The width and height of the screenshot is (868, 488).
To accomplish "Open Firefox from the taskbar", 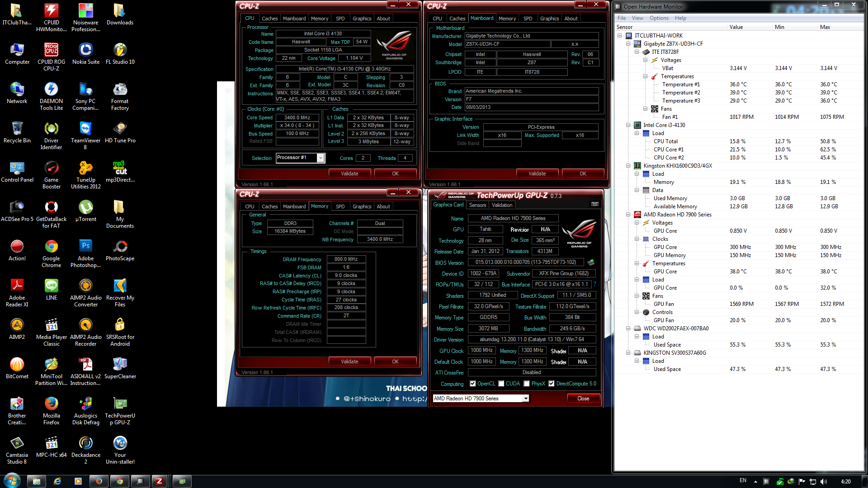I will pos(99,481).
